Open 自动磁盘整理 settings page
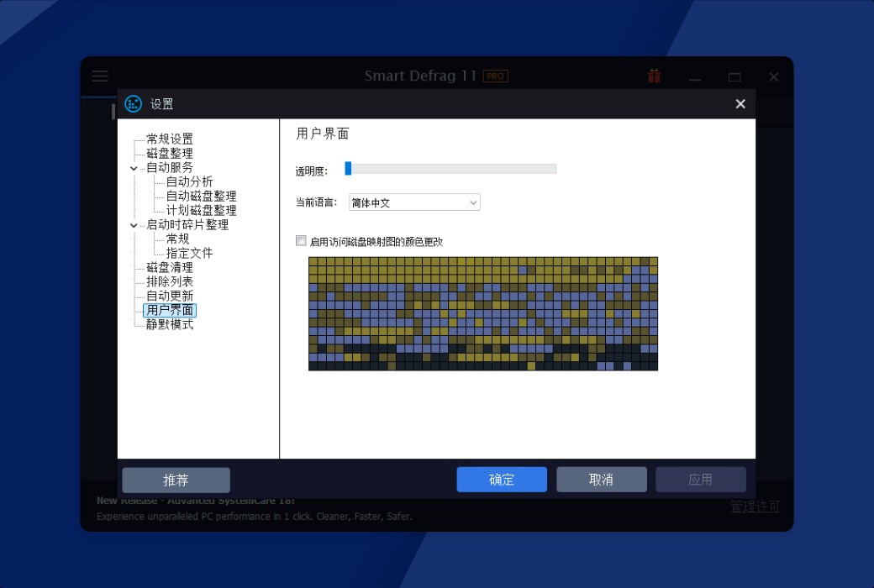The height and width of the screenshot is (588, 874). coord(201,197)
